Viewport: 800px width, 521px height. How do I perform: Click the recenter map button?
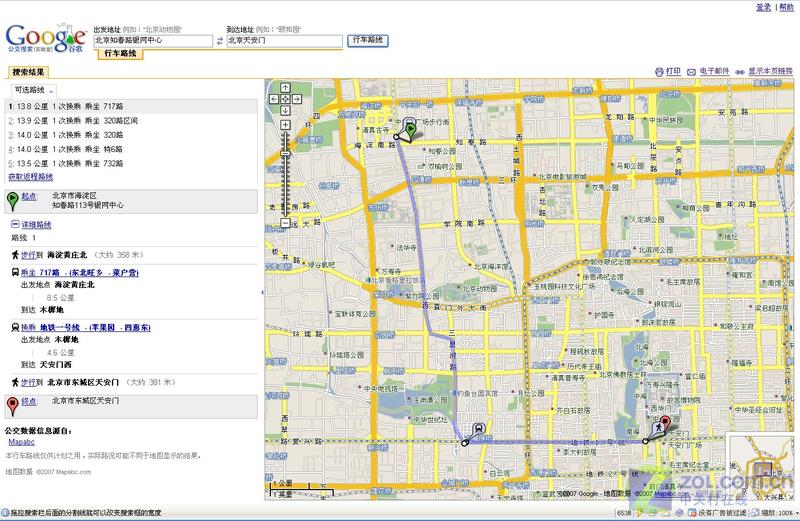pyautogui.click(x=285, y=99)
